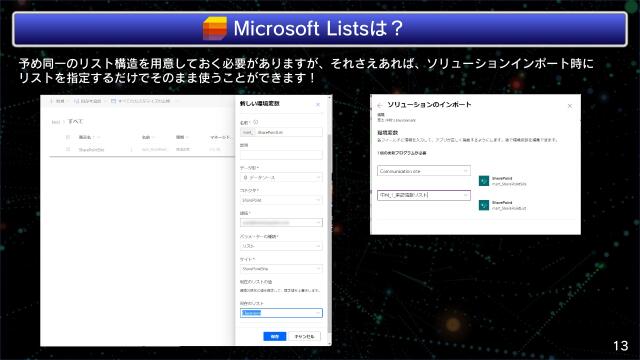Click the すべて breadcrumb heading
This screenshot has height=360, width=640.
click(x=76, y=122)
